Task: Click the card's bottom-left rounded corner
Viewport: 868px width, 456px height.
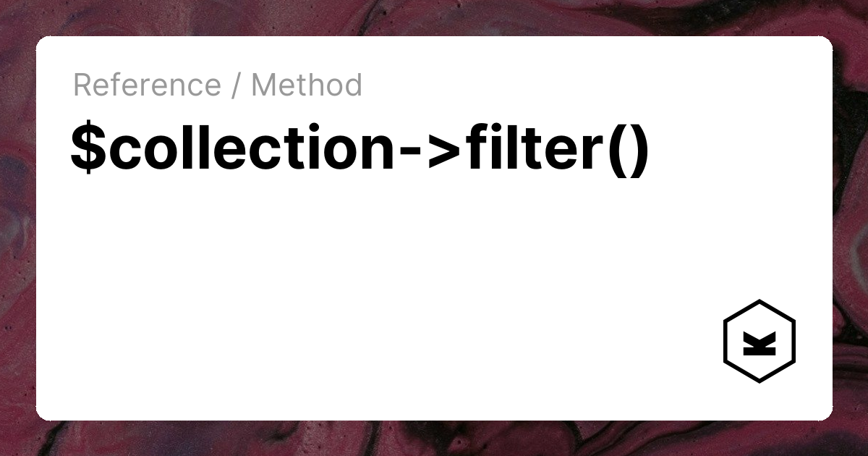Action: point(42,414)
